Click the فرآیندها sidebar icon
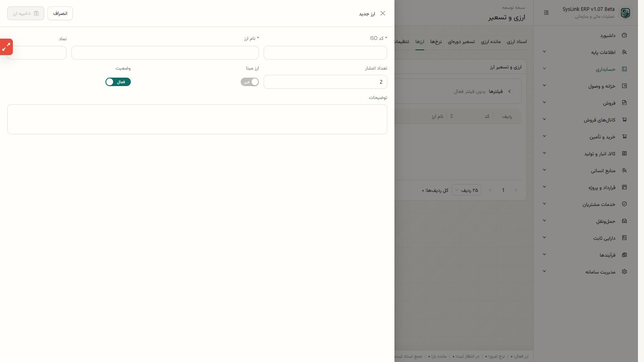Image resolution: width=644 pixels, height=362 pixels. (x=624, y=255)
